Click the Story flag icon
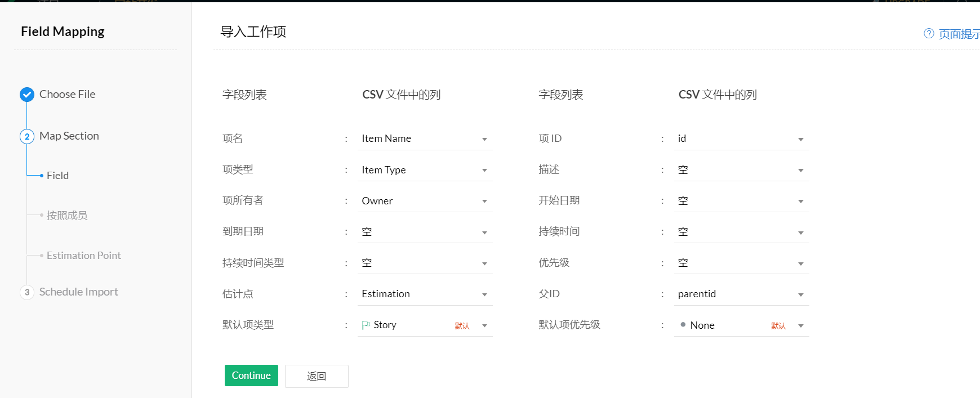The height and width of the screenshot is (398, 980). point(366,325)
